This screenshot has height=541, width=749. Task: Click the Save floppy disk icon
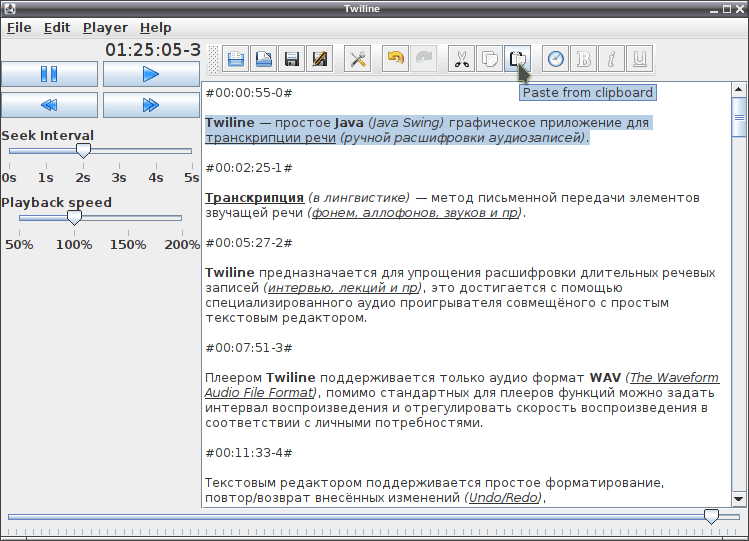pos(291,59)
